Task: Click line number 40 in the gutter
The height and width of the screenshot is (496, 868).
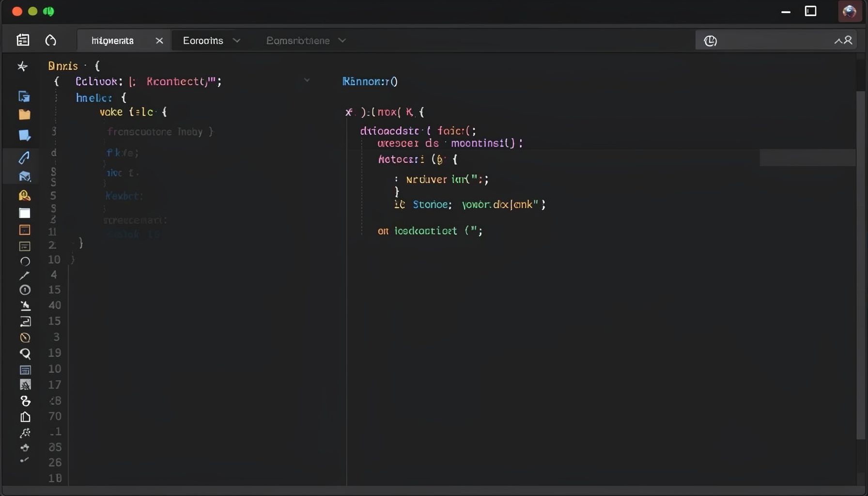Action: [x=54, y=305]
